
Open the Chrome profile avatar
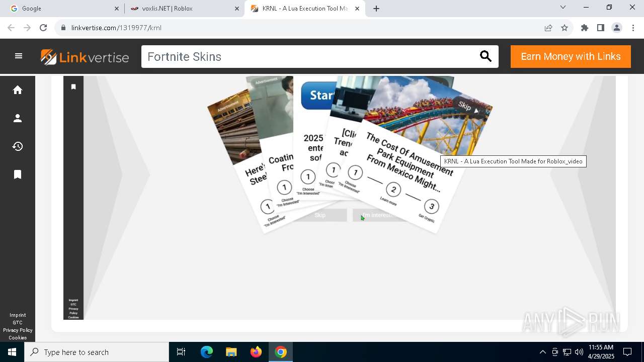(x=617, y=28)
